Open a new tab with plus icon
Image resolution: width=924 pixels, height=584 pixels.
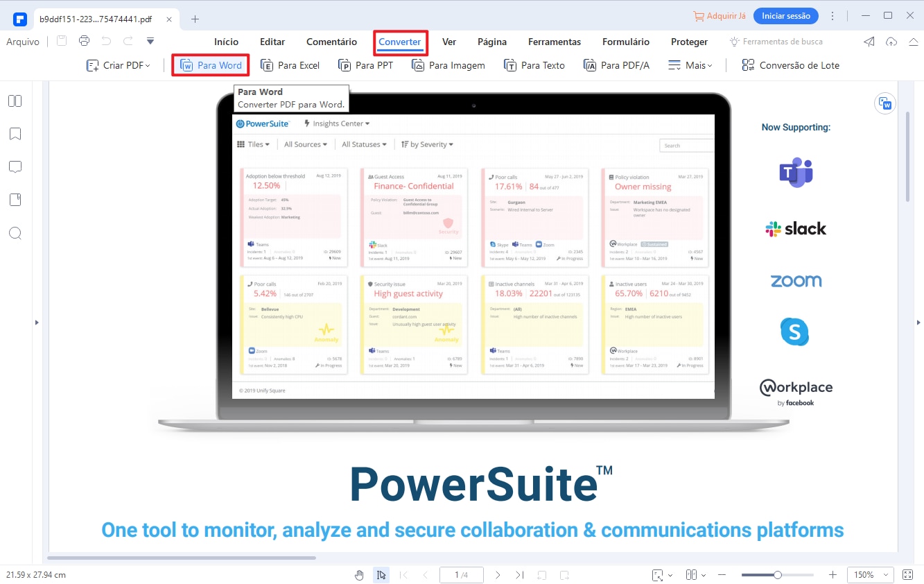click(195, 19)
